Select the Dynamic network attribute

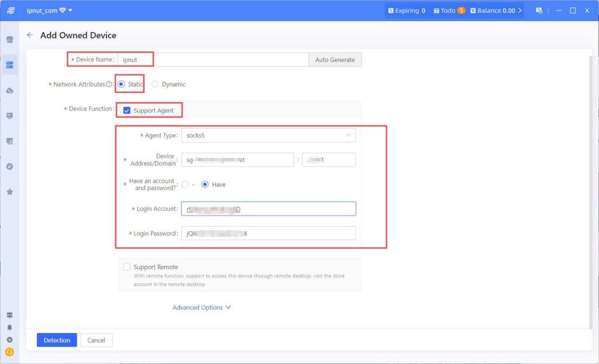[155, 84]
